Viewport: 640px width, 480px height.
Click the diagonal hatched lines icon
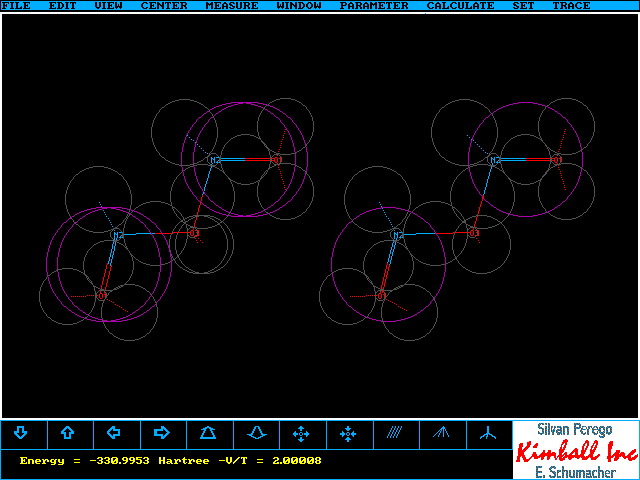[x=395, y=434]
